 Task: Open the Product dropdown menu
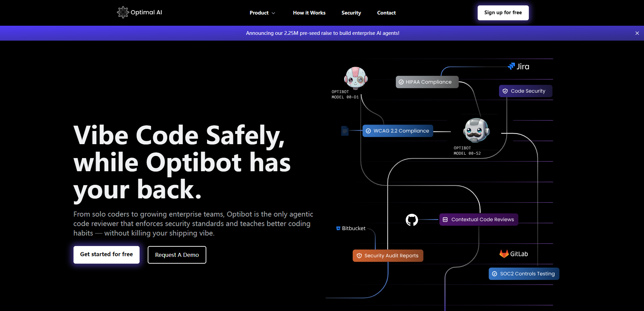click(x=259, y=13)
